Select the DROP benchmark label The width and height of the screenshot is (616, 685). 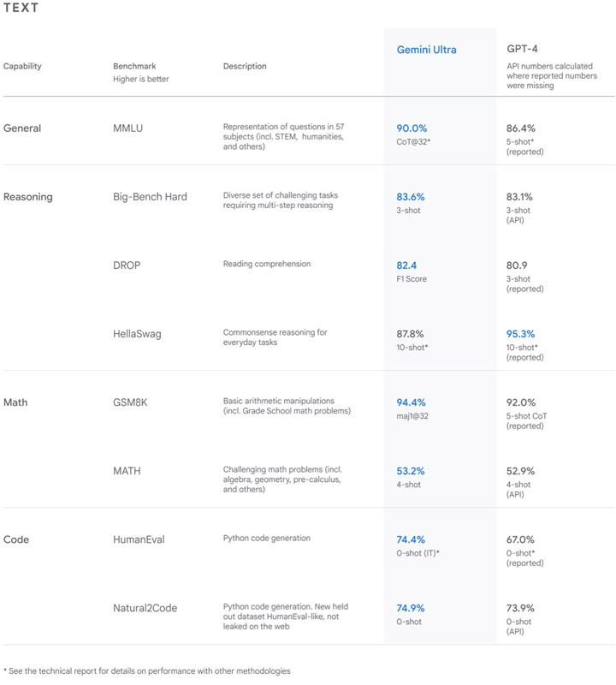(127, 265)
